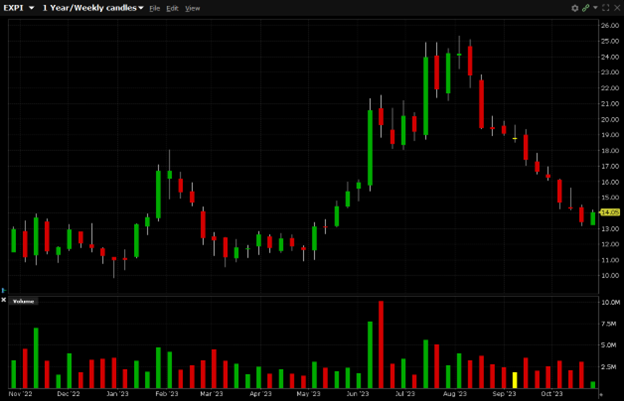This screenshot has width=624, height=401.
Task: Click the Sep '23 time axis label
Action: click(x=504, y=394)
